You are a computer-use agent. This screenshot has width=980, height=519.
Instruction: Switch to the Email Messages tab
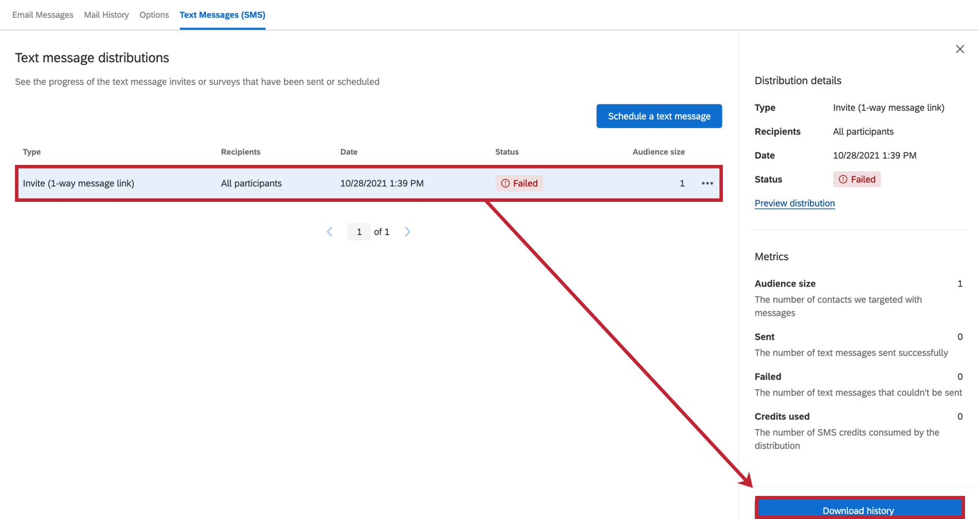pyautogui.click(x=42, y=14)
